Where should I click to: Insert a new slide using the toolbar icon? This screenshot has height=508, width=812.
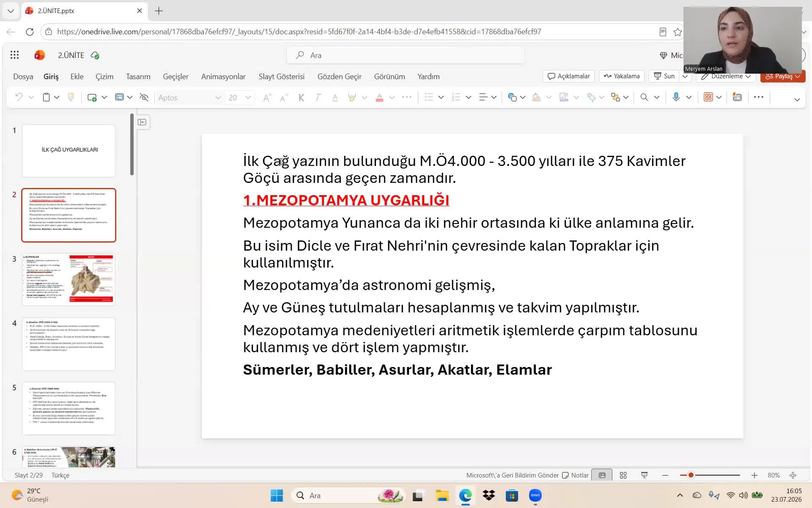tap(92, 97)
